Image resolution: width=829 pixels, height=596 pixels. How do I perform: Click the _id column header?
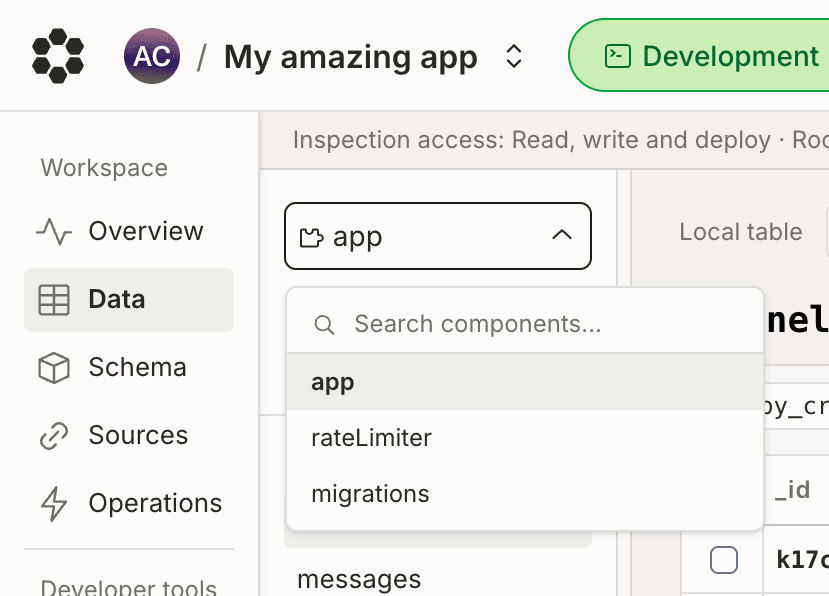792,490
